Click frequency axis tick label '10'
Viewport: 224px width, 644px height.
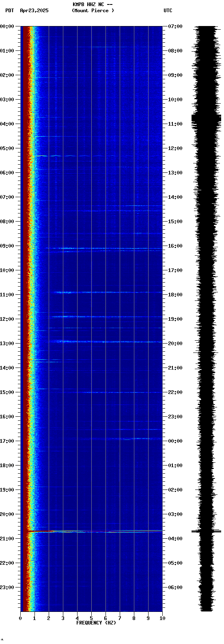click(x=162, y=618)
